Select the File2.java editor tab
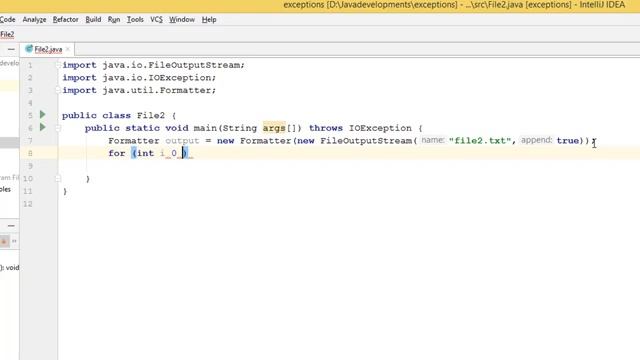Image resolution: width=640 pixels, height=360 pixels. (x=48, y=49)
